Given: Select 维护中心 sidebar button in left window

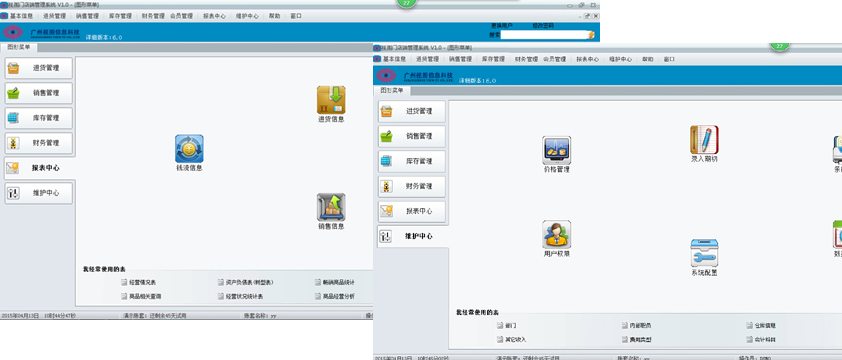Looking at the screenshot, I should [39, 193].
